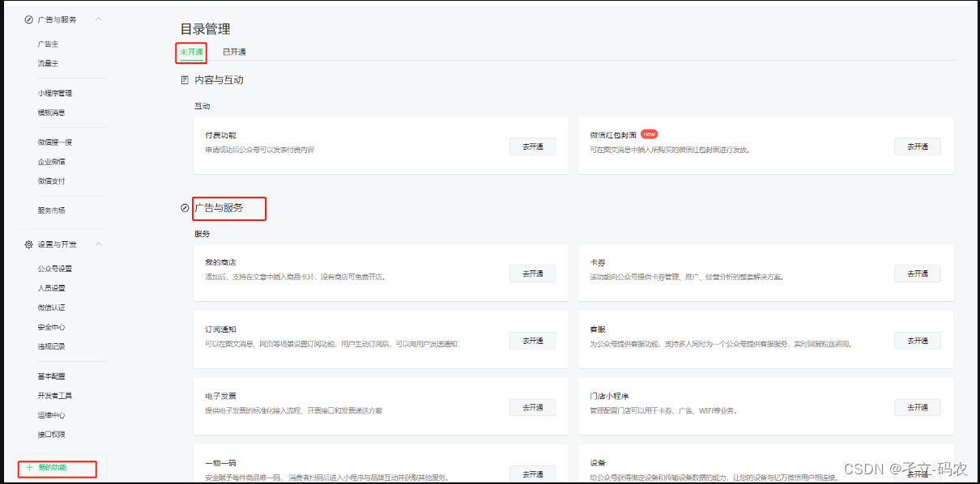980x484 pixels.
Task: Open 运维中心 in the sidebar
Action: 51,415
